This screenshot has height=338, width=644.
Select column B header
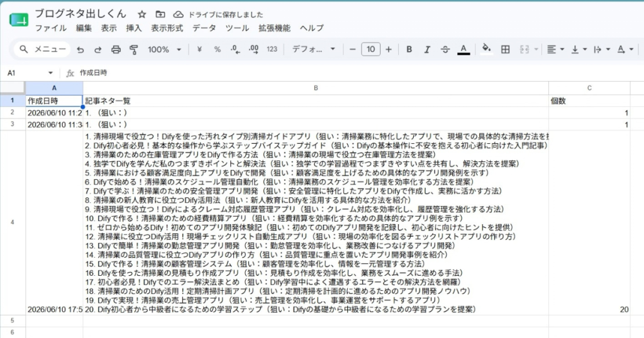point(316,88)
